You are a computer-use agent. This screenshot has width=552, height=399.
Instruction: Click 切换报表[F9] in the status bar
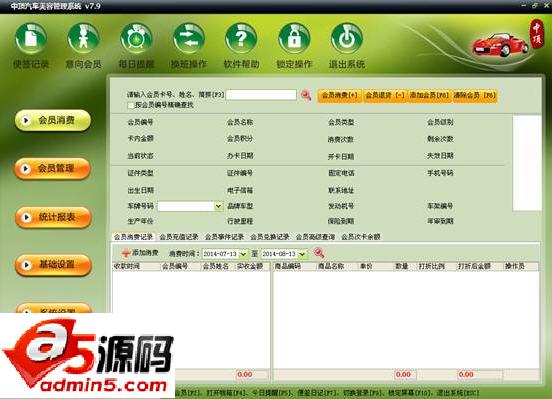coord(363,393)
